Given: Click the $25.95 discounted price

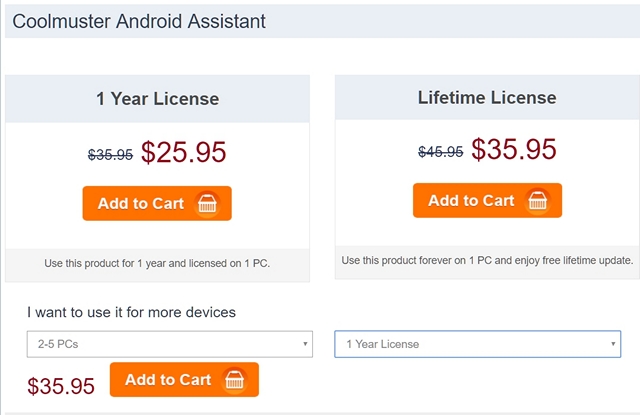Looking at the screenshot, I should pos(184,152).
